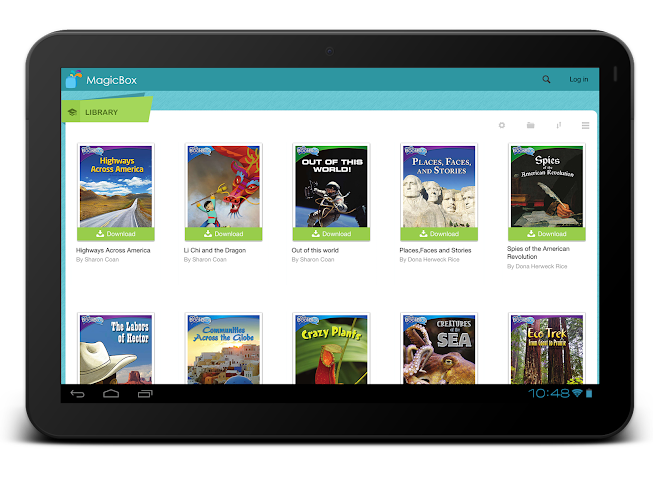Click author 'By Dona Herweck Rice' under Places,Faces
The width and height of the screenshot is (653, 500).
429,259
